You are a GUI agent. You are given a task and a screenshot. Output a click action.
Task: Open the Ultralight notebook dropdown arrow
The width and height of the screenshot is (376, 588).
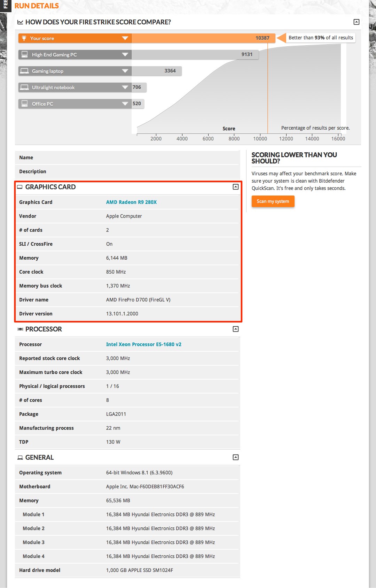(125, 87)
